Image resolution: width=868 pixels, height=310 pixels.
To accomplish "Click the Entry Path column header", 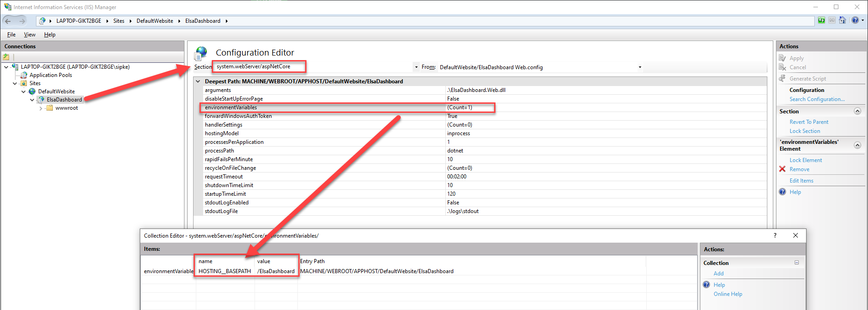I will pyautogui.click(x=312, y=261).
